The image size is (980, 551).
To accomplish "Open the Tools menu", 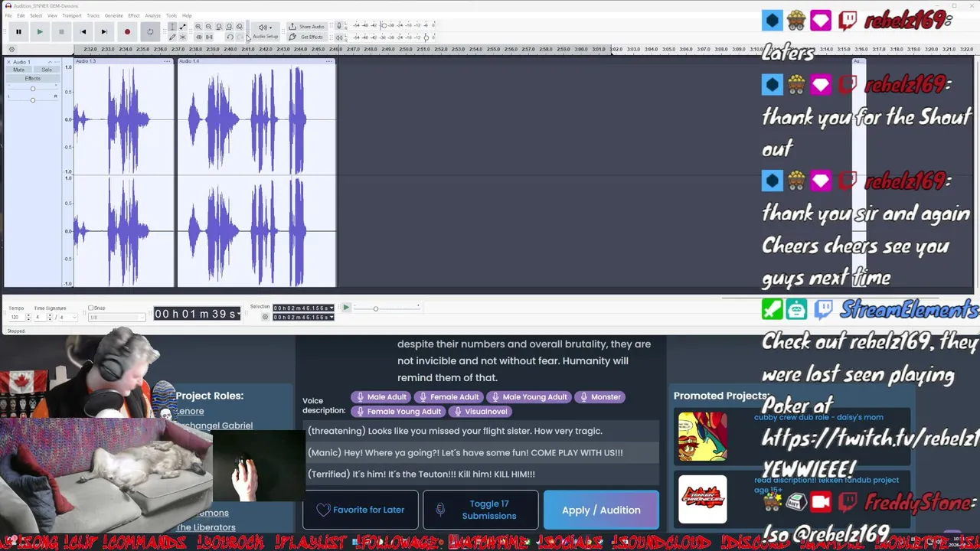I will pos(171,15).
